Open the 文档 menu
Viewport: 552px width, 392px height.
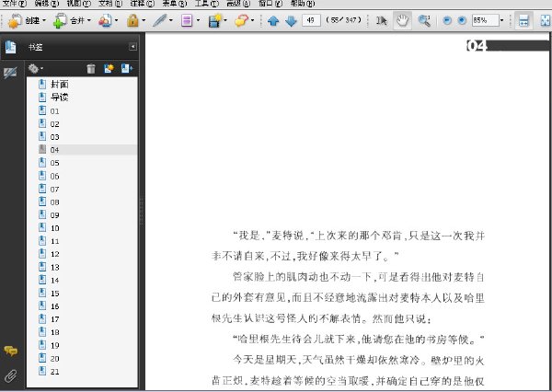click(x=110, y=4)
